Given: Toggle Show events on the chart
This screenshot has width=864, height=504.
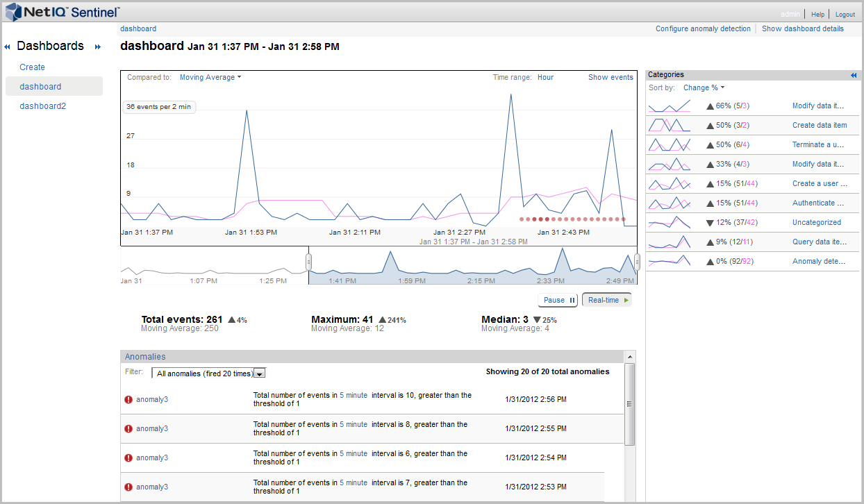Looking at the screenshot, I should (x=610, y=77).
